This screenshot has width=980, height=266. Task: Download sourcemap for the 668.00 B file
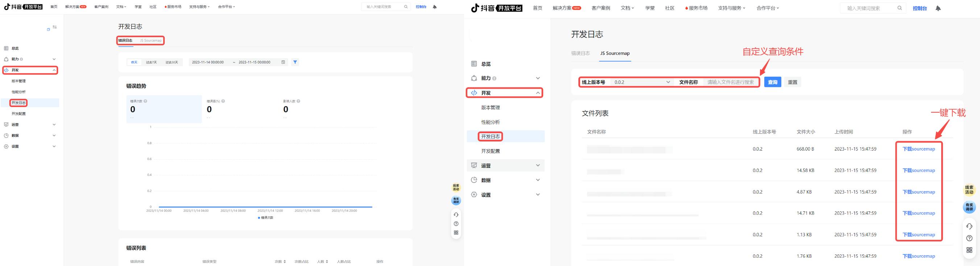click(918, 149)
